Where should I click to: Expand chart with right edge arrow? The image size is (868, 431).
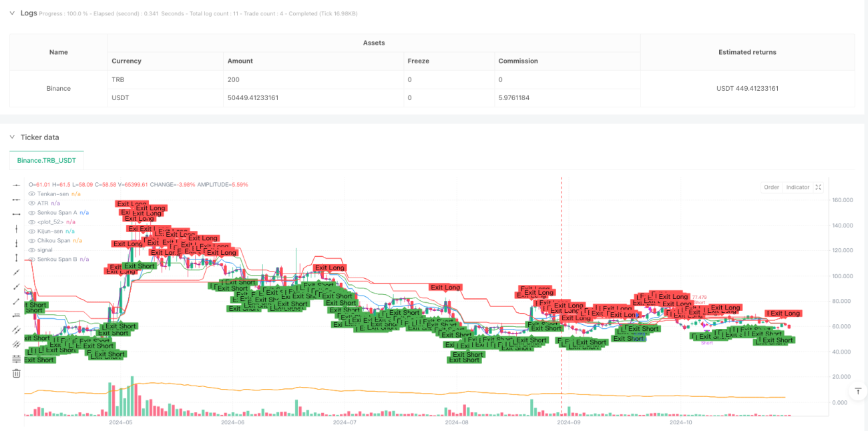[859, 390]
